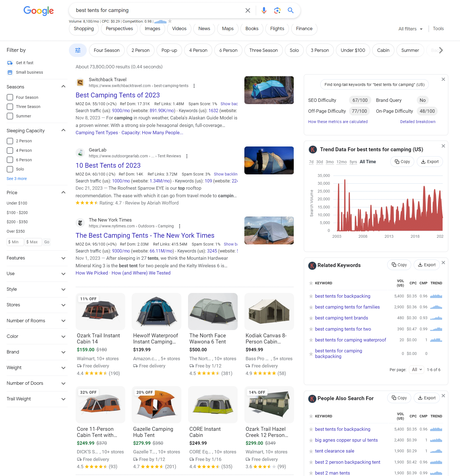
Task: Star all keywords in Related Keywords header
Action: [x=311, y=283]
